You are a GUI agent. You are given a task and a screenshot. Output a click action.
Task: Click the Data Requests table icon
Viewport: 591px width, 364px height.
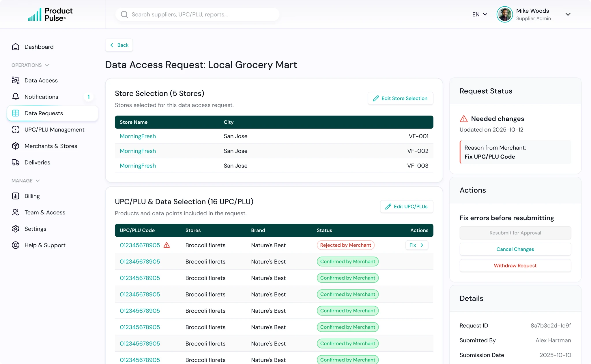(16, 113)
